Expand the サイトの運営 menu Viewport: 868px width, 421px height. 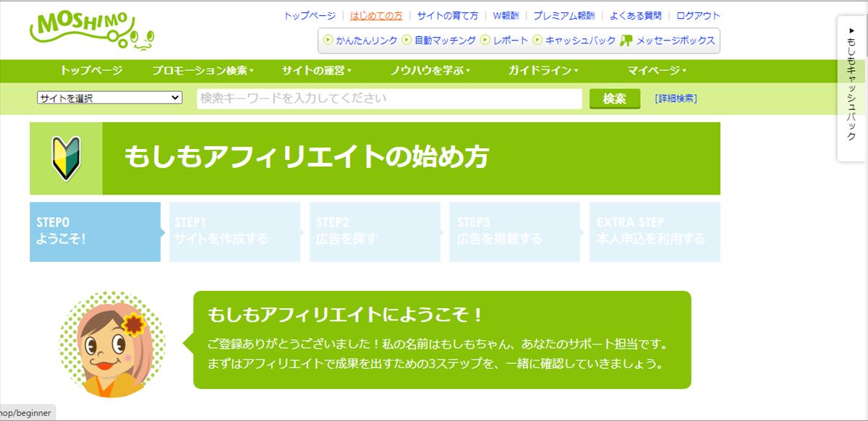[316, 71]
